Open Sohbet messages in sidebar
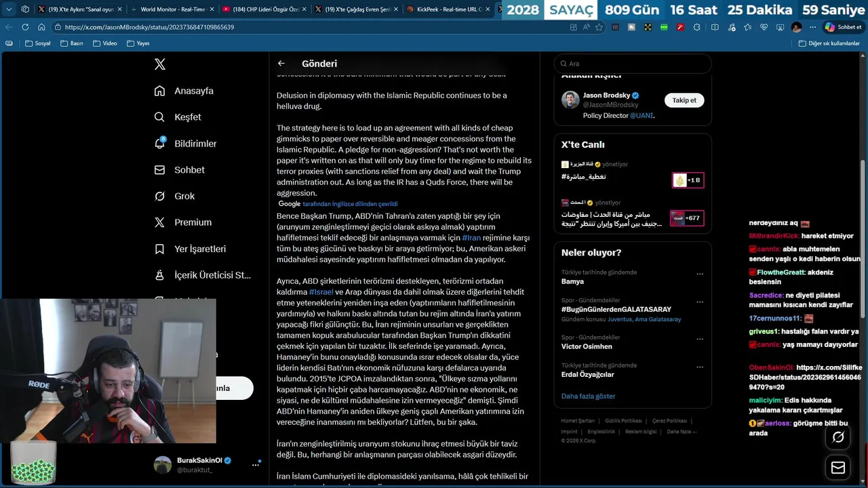Screen dimensions: 868x488 (180, 170)
